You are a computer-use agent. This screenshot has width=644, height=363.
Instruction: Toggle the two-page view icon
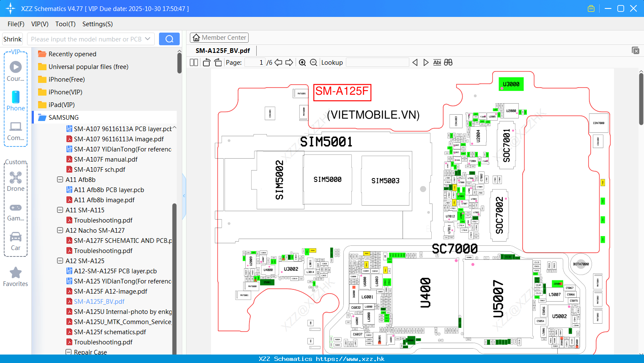(194, 62)
